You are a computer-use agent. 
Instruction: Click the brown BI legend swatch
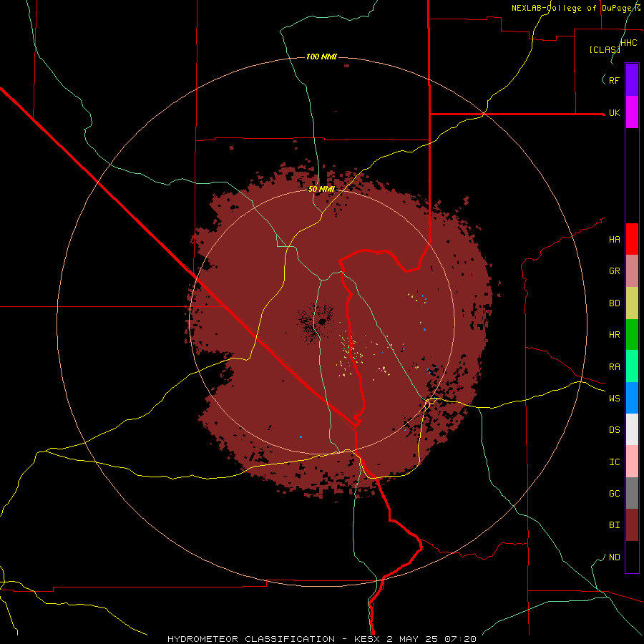632,525
